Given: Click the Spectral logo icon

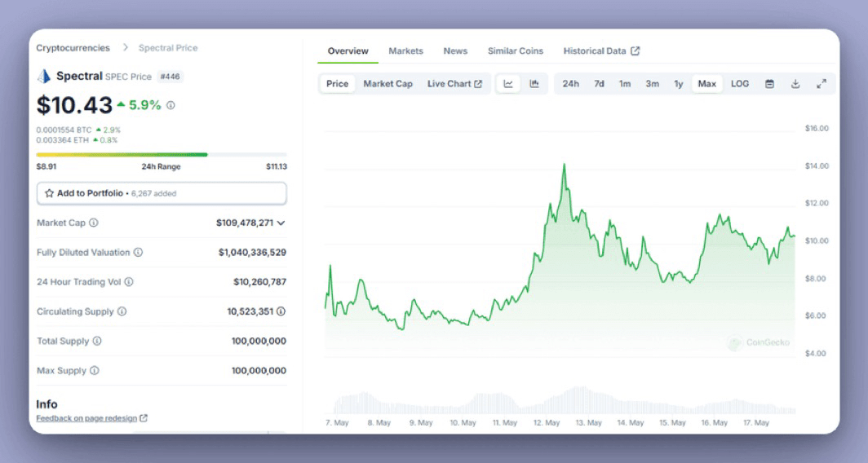Looking at the screenshot, I should tap(44, 77).
